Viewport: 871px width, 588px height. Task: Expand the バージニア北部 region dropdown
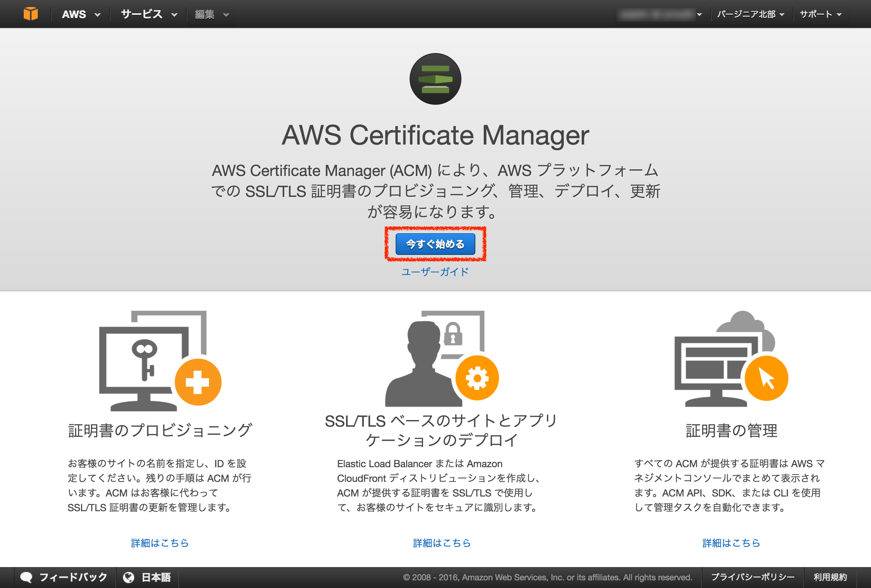coord(751,14)
